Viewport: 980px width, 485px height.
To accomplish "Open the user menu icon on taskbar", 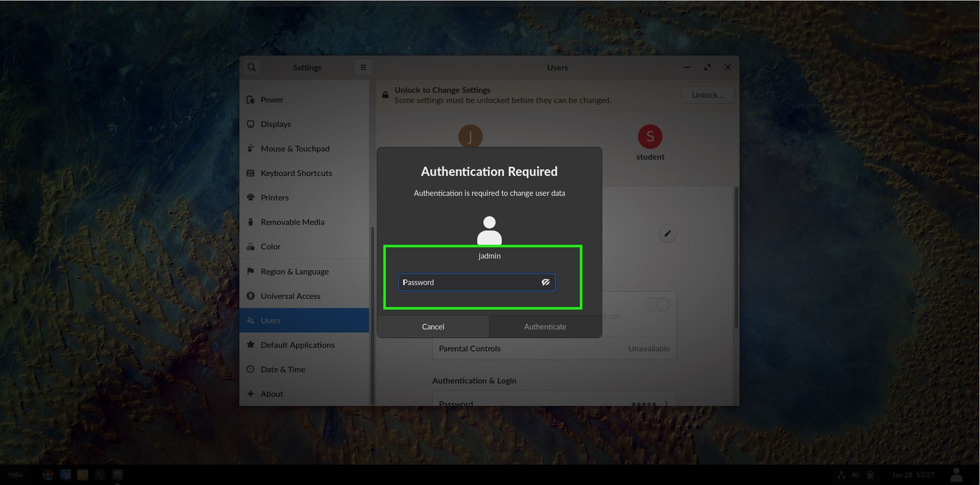I will pyautogui.click(x=957, y=475).
